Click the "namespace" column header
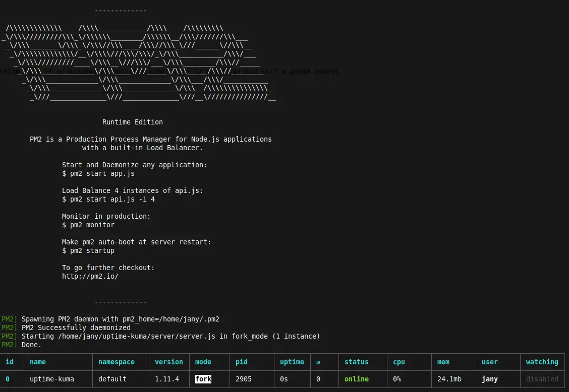Screen dimensions: 569x392 (117, 362)
